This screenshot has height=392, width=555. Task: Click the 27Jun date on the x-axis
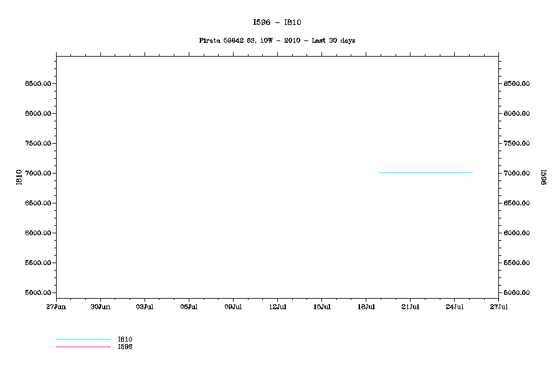[56, 307]
